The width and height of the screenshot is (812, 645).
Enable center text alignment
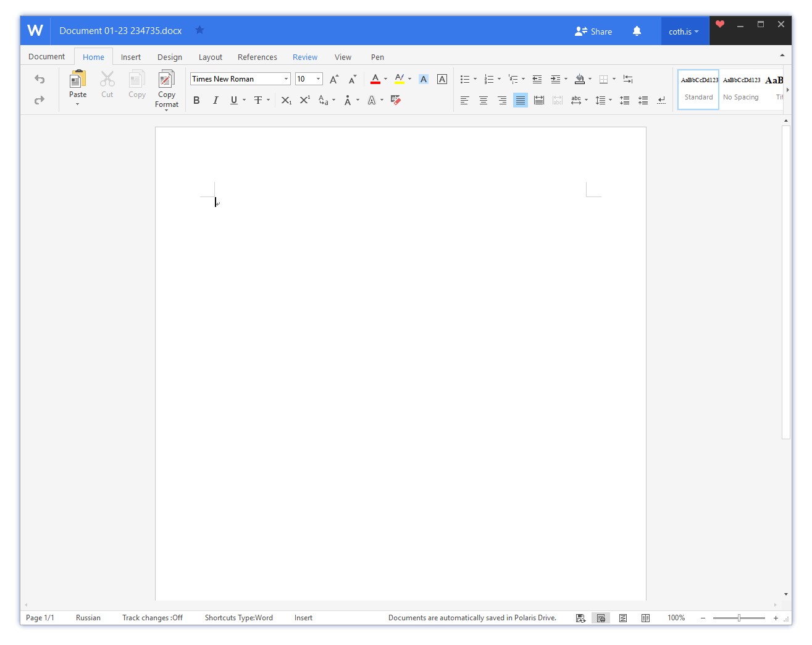(483, 100)
